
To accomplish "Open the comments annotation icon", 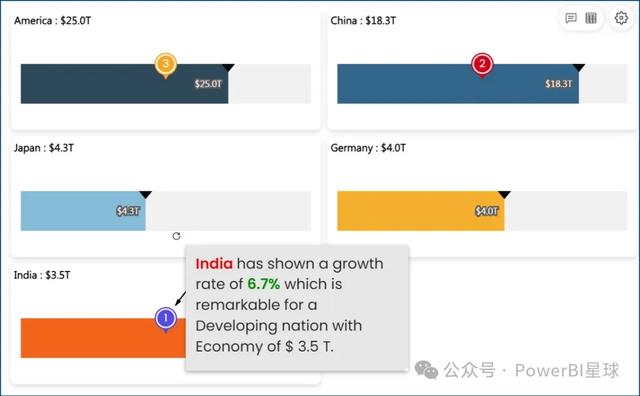I will tap(571, 18).
